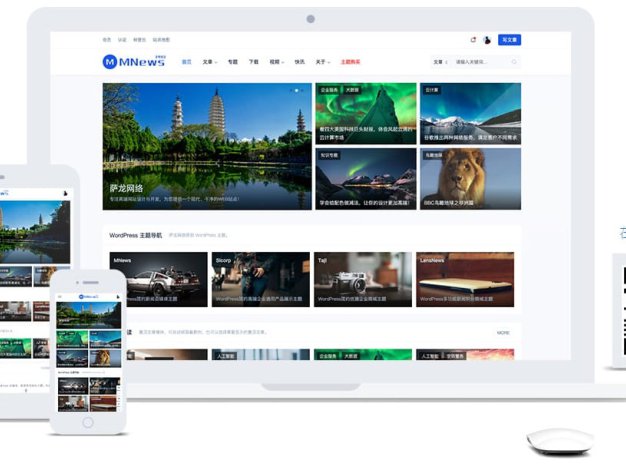Click the refresh icon beside the avatar
The height and width of the screenshot is (470, 626).
point(473,40)
